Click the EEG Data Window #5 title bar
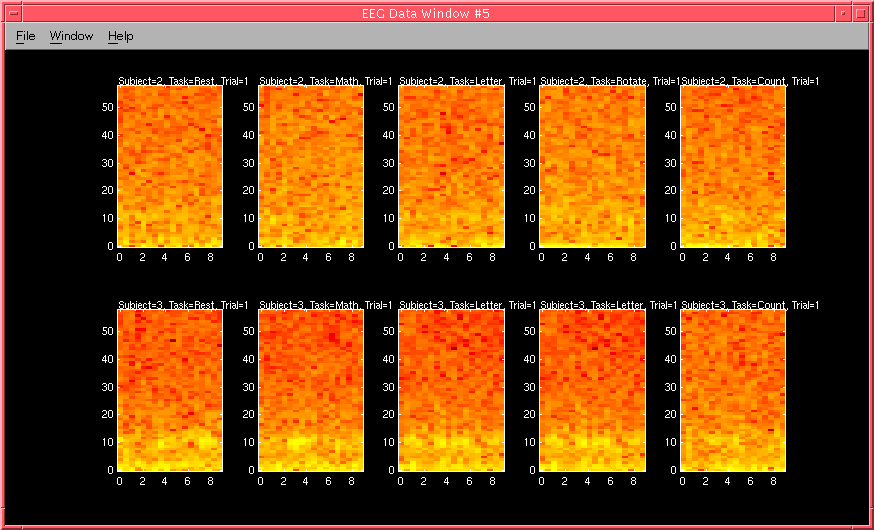Image resolution: width=874 pixels, height=530 pixels. click(426, 13)
